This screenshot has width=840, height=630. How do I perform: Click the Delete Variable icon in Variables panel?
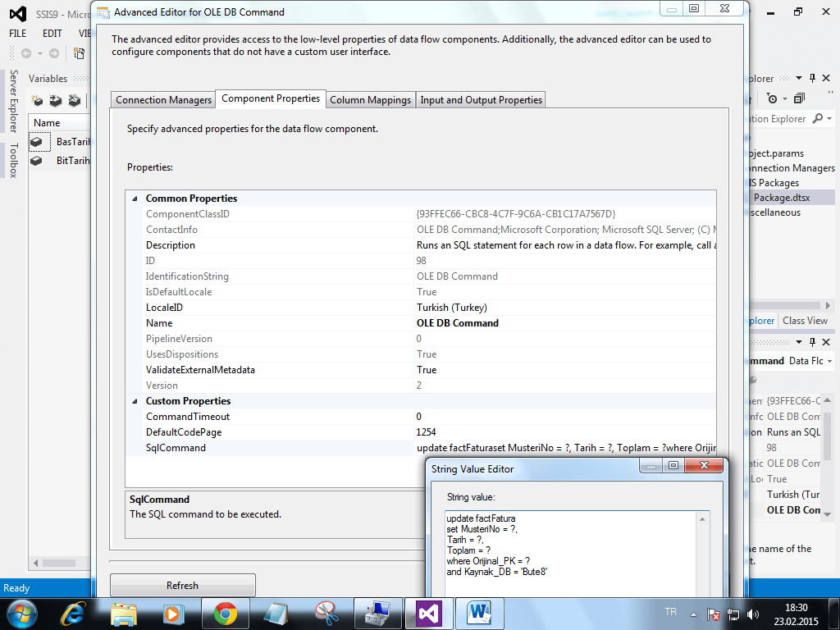(75, 100)
